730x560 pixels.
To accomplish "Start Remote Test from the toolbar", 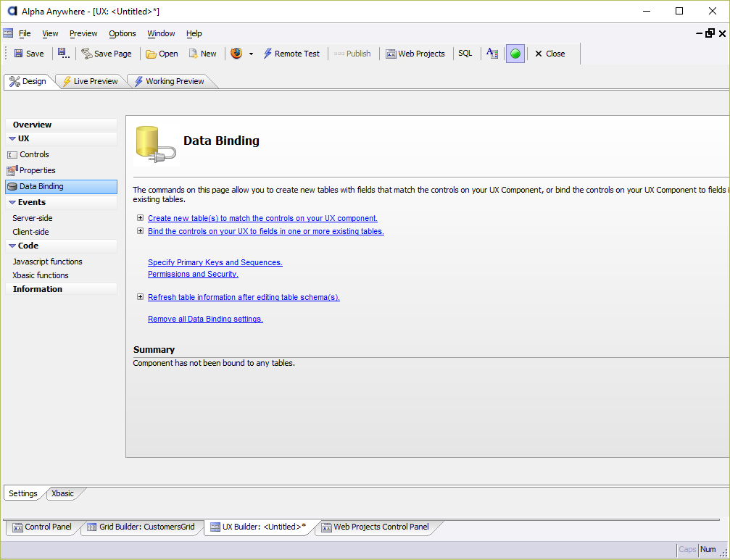I will click(x=292, y=54).
